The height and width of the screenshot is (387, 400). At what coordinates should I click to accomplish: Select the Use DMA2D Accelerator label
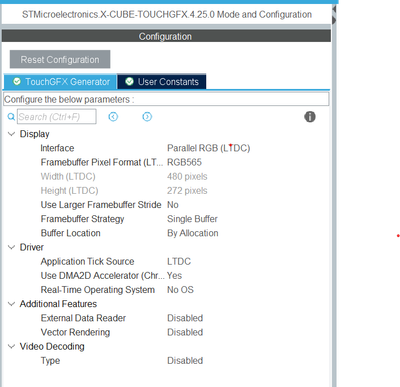[x=103, y=276]
